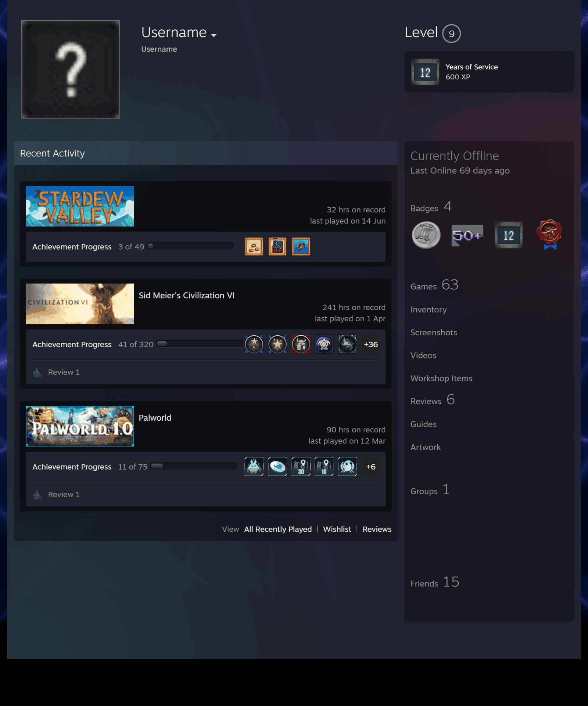Click the 12 years badge in Badges row
588x706 pixels.
point(508,235)
